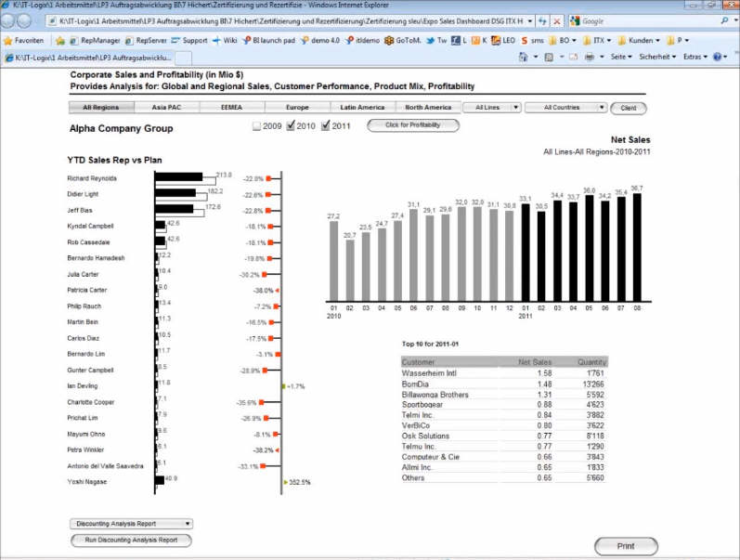Click the Print toolbar icon
This screenshot has width=740, height=560.
click(x=590, y=57)
